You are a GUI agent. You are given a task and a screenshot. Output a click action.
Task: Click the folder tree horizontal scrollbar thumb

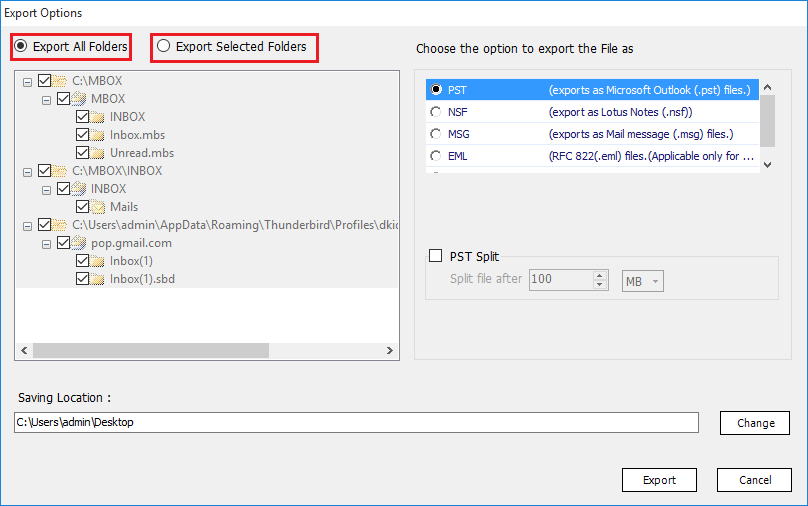[x=151, y=350]
